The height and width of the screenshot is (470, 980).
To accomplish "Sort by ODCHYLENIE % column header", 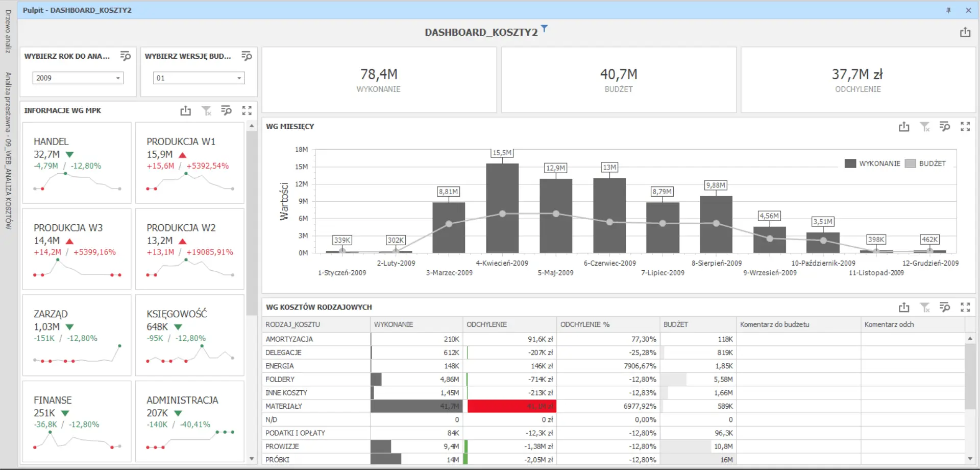I will pyautogui.click(x=608, y=324).
